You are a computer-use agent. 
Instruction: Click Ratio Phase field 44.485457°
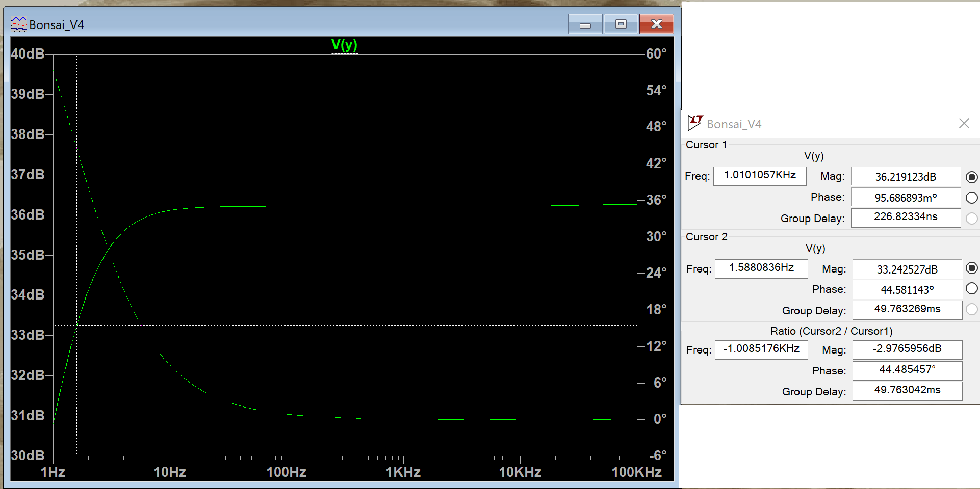tap(908, 370)
